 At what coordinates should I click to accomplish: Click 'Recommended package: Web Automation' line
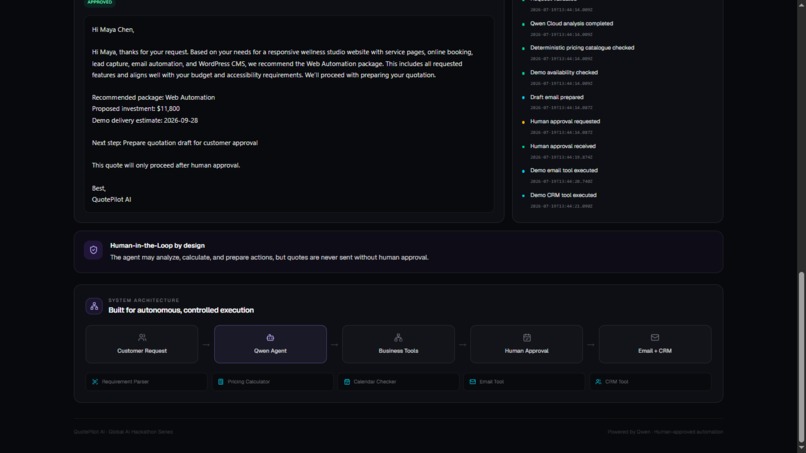click(x=153, y=97)
